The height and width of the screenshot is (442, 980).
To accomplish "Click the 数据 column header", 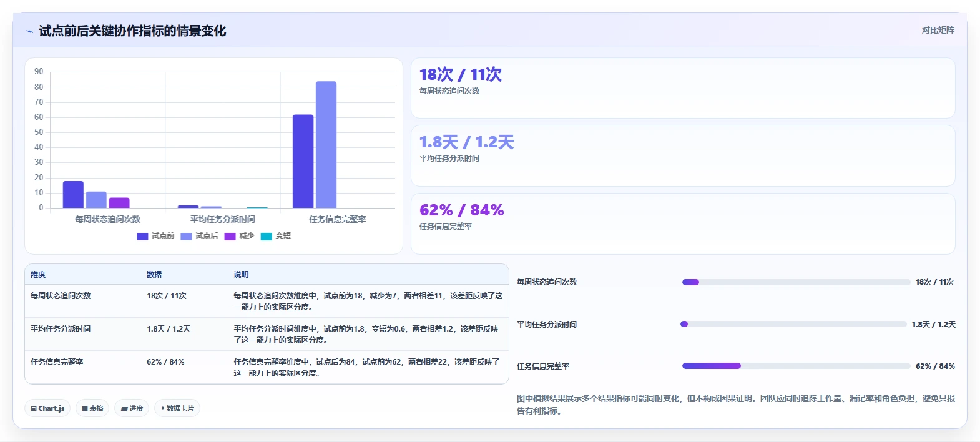I will click(x=154, y=275).
